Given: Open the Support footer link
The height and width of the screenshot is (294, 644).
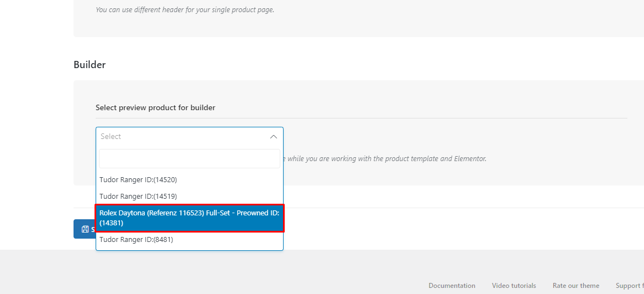Looking at the screenshot, I should [630, 285].
